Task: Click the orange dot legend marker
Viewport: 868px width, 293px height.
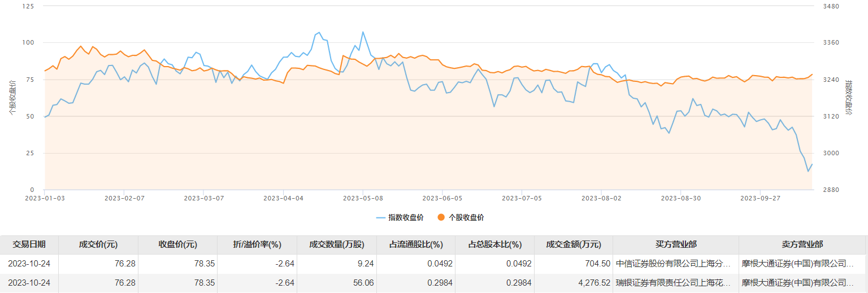Action: point(441,218)
